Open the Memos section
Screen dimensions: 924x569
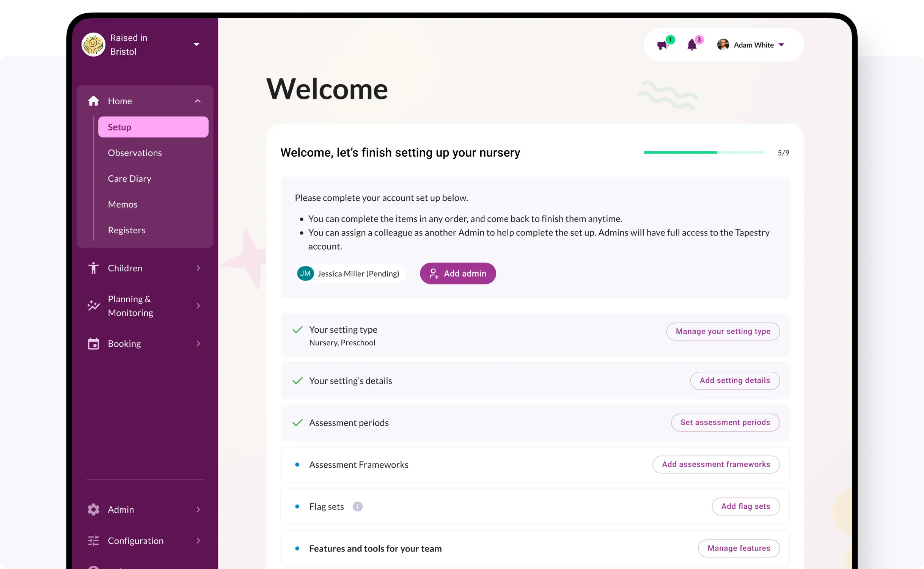pos(123,204)
